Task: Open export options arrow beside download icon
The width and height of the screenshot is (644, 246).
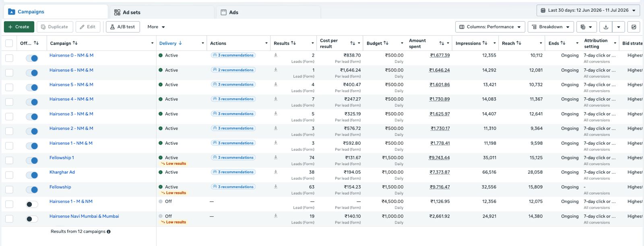Action: 619,27
